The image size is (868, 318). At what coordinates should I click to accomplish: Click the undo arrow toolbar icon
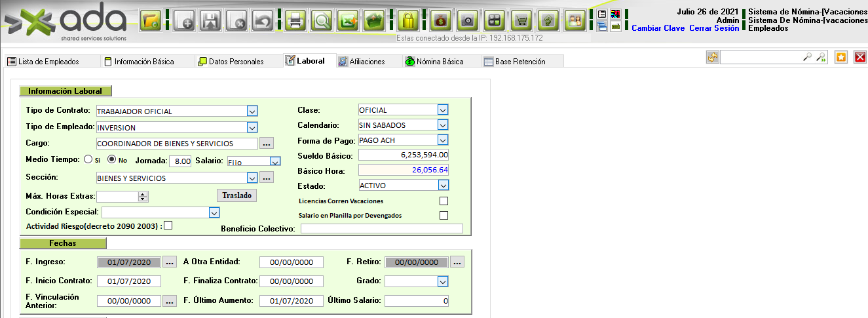tap(263, 21)
